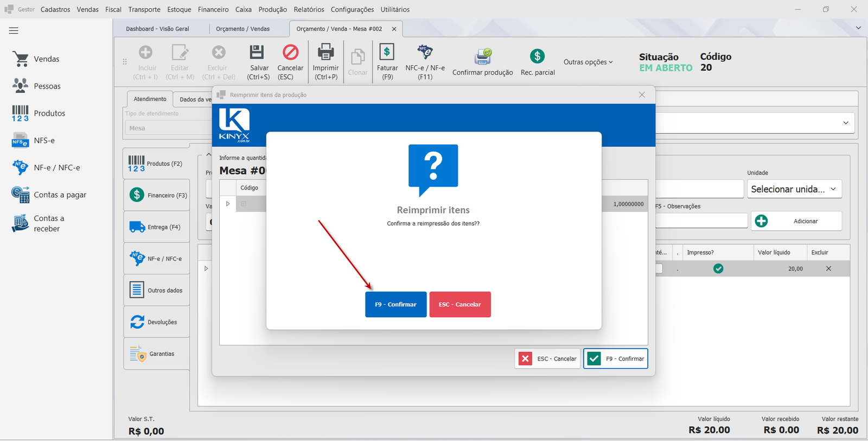This screenshot has width=868, height=441.
Task: Click the blue F9 - Confirmar button
Action: click(396, 305)
